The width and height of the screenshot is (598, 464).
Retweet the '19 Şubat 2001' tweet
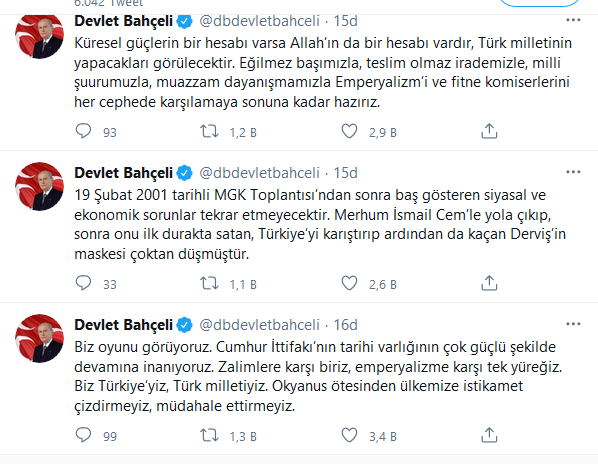(209, 283)
